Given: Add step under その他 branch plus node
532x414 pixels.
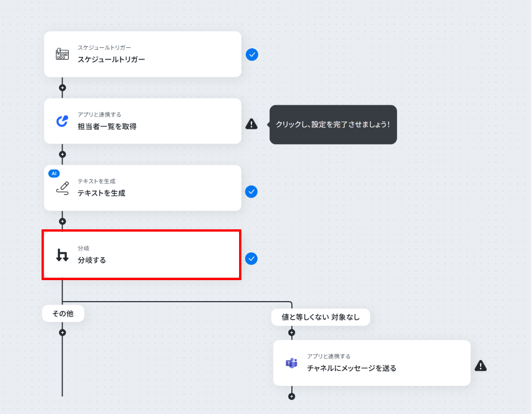Looking at the screenshot, I should 63,332.
